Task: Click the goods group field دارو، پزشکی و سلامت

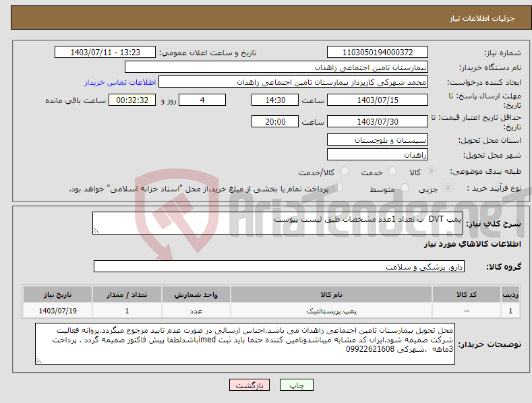Action: (x=279, y=267)
